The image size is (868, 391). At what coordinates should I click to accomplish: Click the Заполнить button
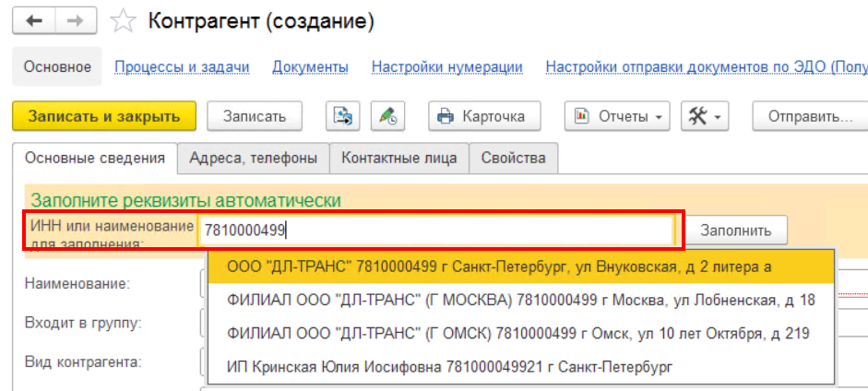click(x=736, y=230)
